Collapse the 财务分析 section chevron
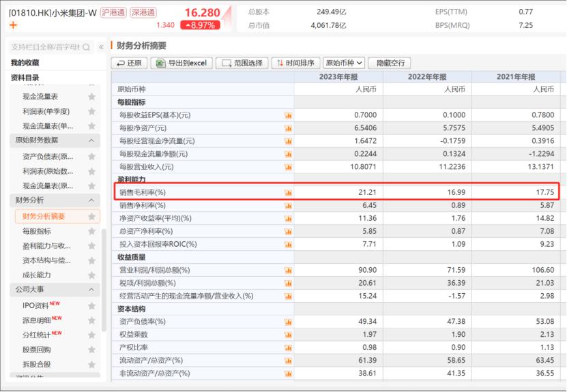567x392 pixels. (91, 200)
